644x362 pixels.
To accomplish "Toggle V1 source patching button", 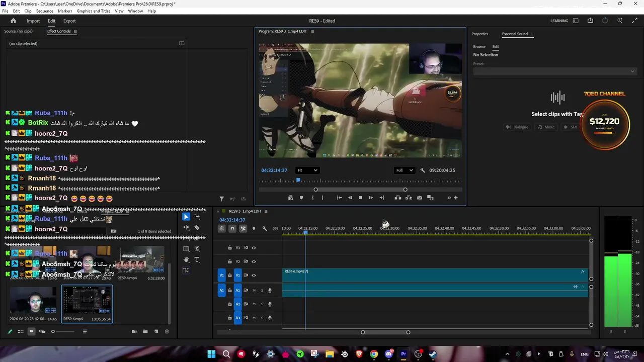I will coord(221,275).
